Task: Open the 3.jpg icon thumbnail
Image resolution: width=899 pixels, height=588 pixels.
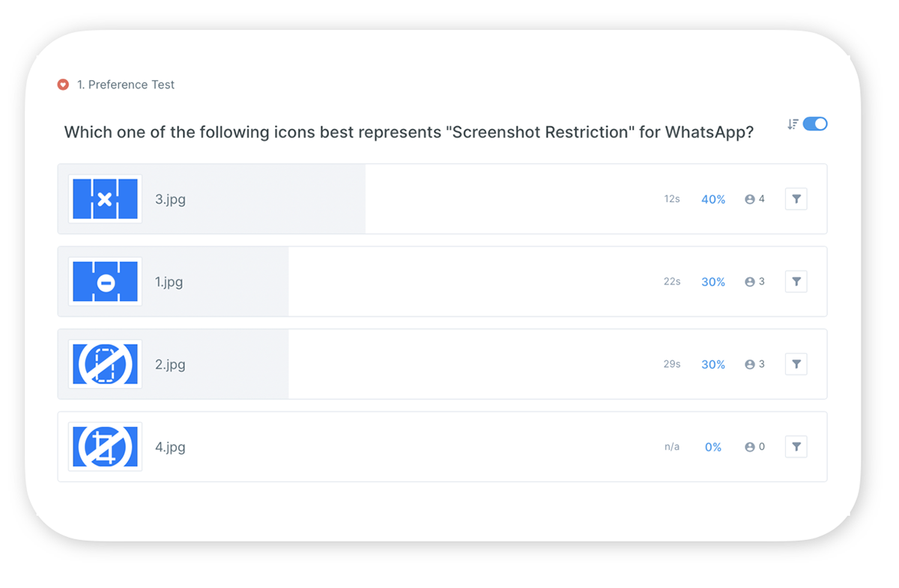Action: tap(105, 199)
